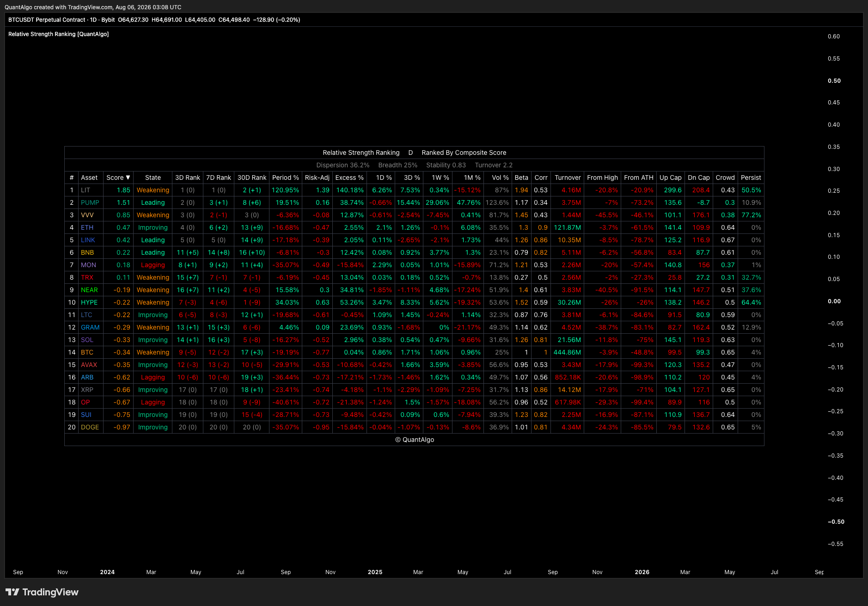Click the Turnover column header
Image resolution: width=868 pixels, height=606 pixels.
click(568, 178)
